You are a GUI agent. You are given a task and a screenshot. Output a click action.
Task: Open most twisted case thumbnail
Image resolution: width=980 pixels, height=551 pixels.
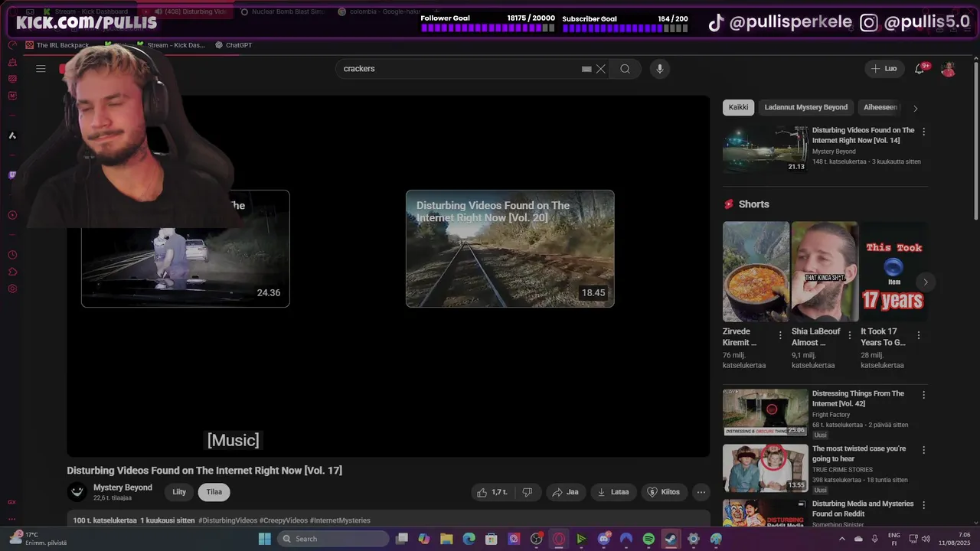(x=766, y=468)
